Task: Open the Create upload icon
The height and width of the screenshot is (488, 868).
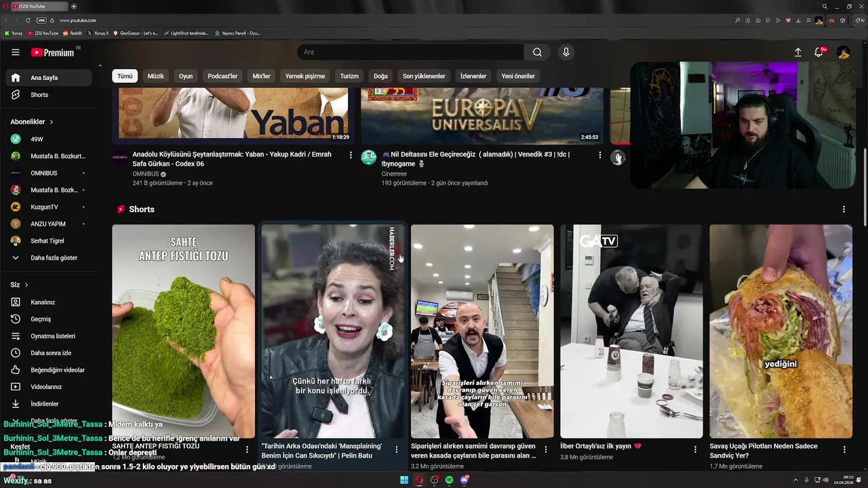Action: (798, 52)
